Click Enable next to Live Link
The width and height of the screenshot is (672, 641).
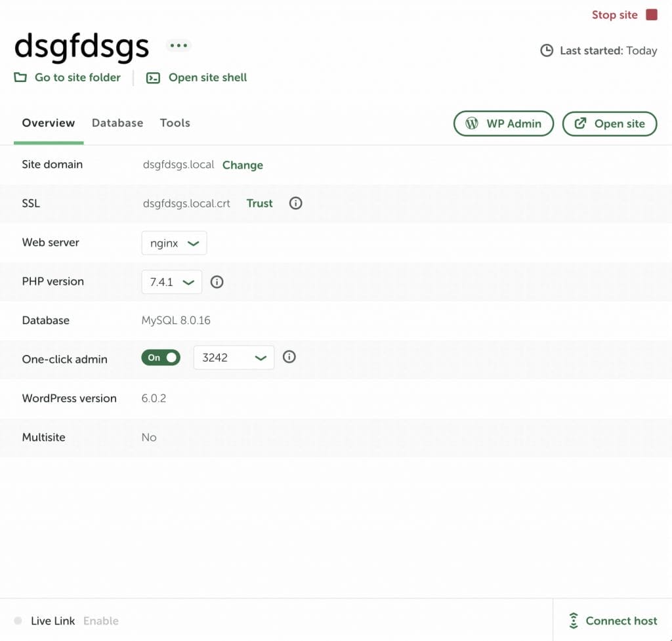click(100, 621)
